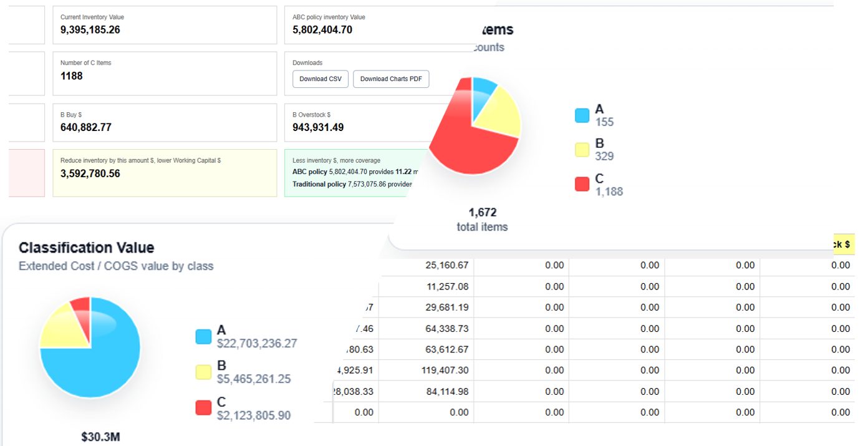868x446 pixels.
Task: Click the Less inventory $, more coverage label
Action: coord(336,160)
